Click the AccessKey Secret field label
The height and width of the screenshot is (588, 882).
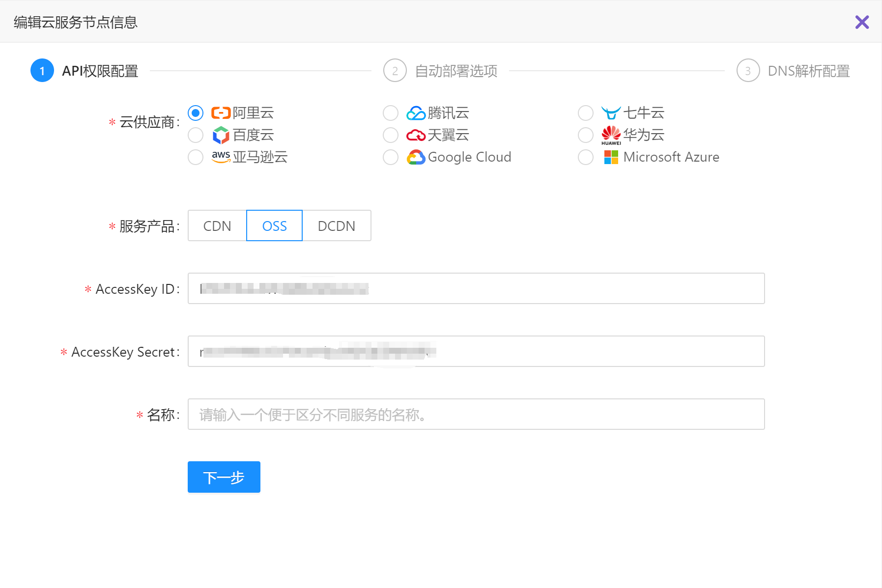click(123, 352)
